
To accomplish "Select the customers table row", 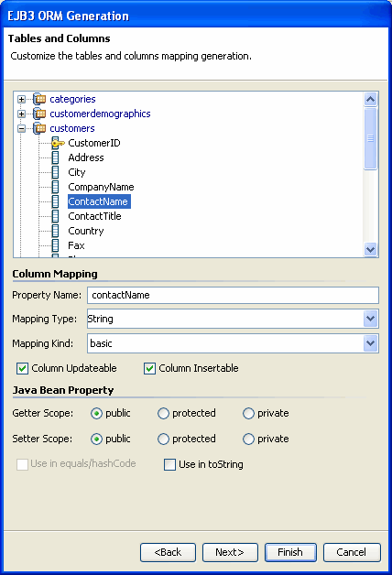I will click(x=72, y=128).
